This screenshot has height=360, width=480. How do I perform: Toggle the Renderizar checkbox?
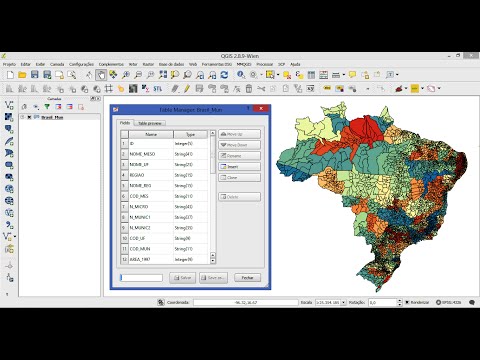407,302
